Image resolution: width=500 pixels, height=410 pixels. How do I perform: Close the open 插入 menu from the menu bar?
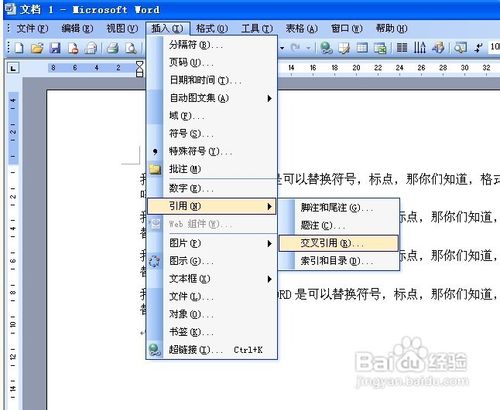pyautogui.click(x=167, y=29)
